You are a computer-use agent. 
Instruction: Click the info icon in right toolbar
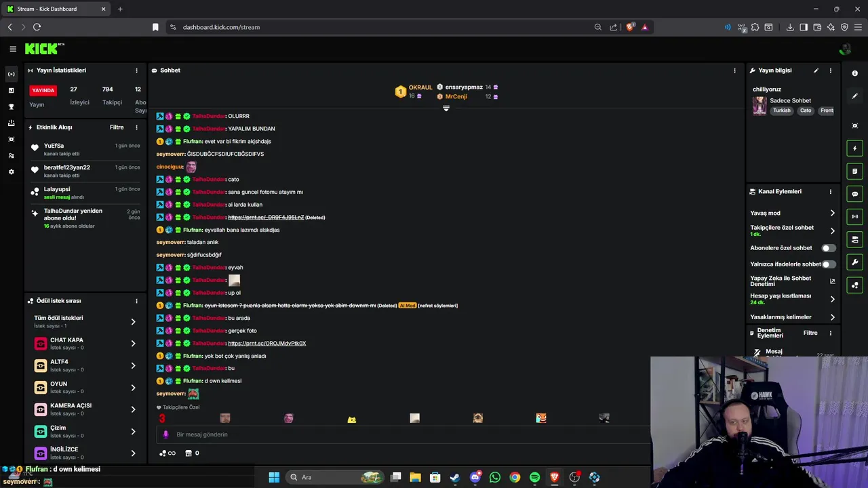tap(855, 73)
